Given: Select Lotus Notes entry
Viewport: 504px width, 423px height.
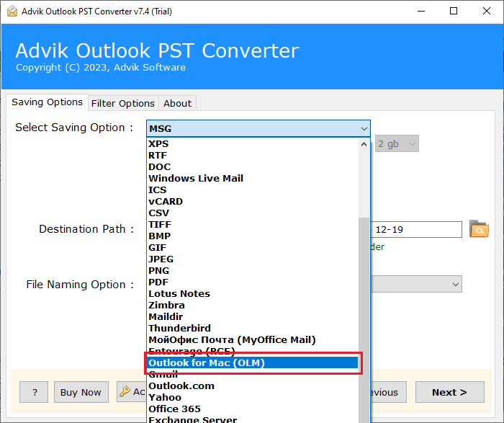Looking at the screenshot, I should point(253,294).
